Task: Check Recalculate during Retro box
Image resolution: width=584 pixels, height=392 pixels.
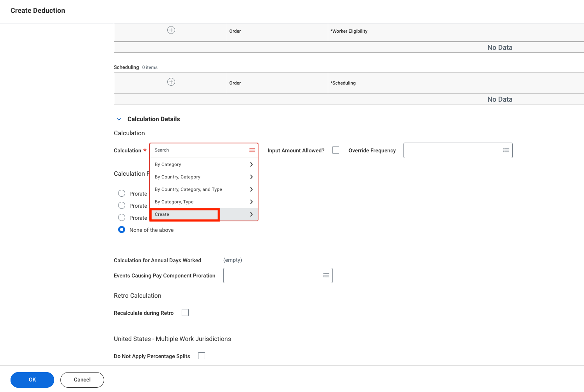Action: tap(185, 313)
